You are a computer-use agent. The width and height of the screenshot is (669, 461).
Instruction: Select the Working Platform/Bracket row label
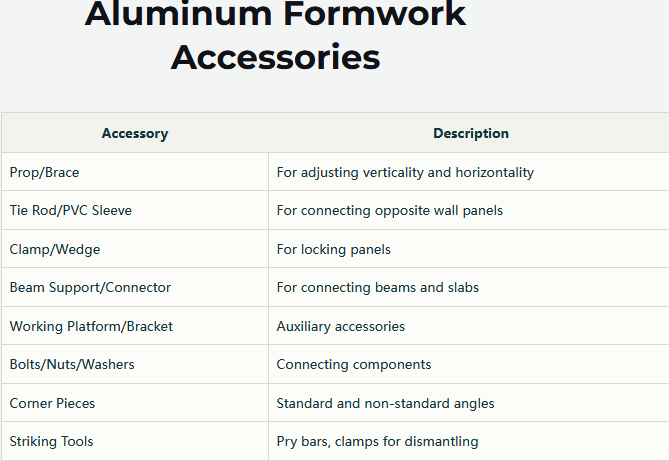pyautogui.click(x=91, y=326)
